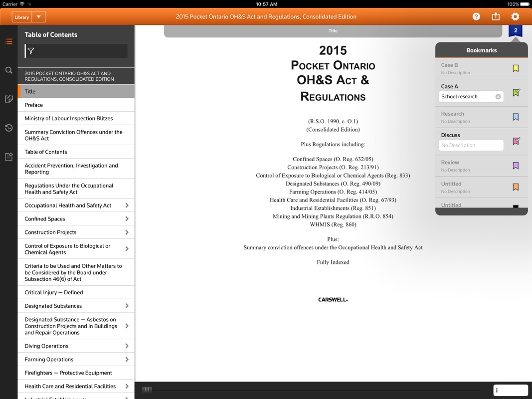Toggle the green checked bookmark for Case A
Screen dimensions: 532x399
(x=516, y=92)
